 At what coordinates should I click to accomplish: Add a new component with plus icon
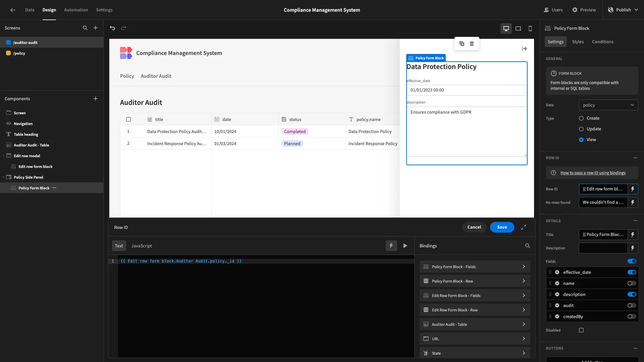[x=96, y=99]
